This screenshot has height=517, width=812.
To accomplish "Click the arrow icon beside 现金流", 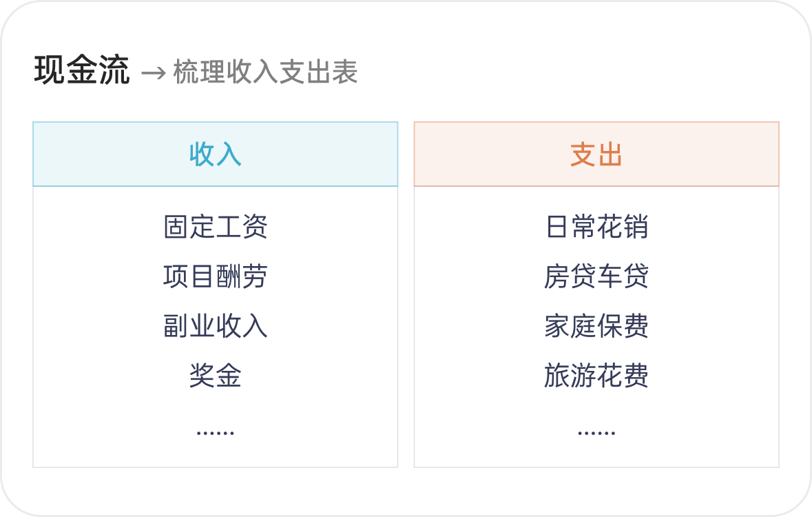I will point(154,73).
